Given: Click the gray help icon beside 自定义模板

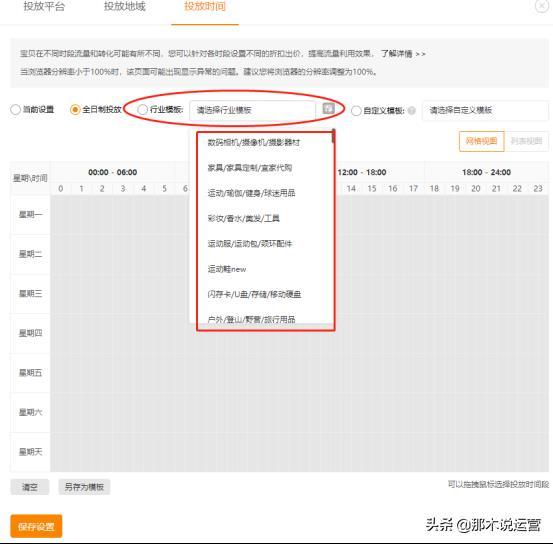Looking at the screenshot, I should [412, 111].
